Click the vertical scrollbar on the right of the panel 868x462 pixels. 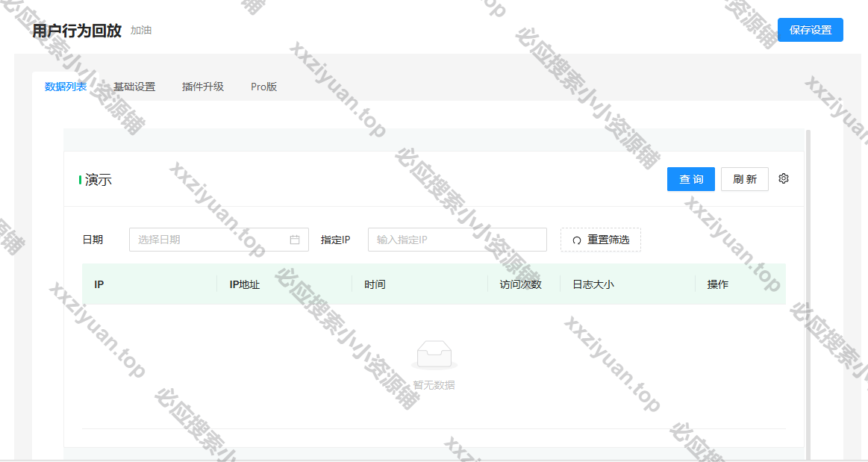click(808, 291)
